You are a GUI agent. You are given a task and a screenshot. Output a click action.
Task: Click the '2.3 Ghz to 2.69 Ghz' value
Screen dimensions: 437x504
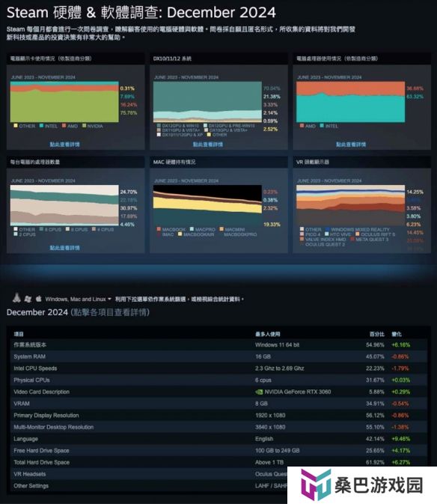pyautogui.click(x=279, y=368)
